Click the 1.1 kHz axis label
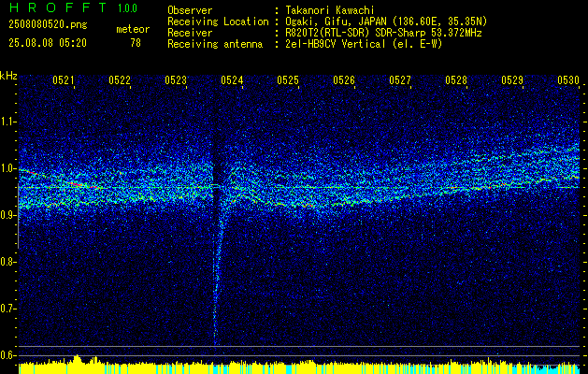The width and height of the screenshot is (588, 374). [7, 122]
